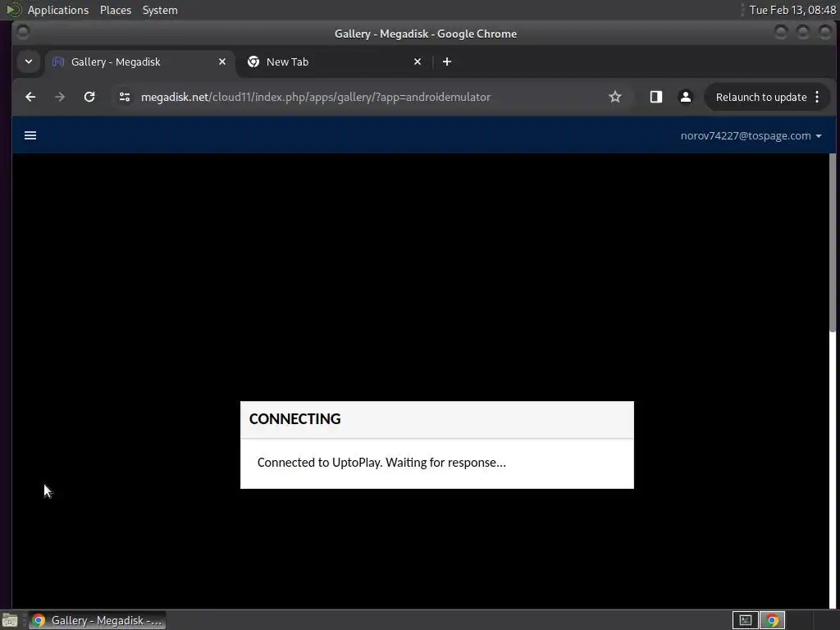Open the norov74227@tospage.com account dropdown

click(751, 135)
